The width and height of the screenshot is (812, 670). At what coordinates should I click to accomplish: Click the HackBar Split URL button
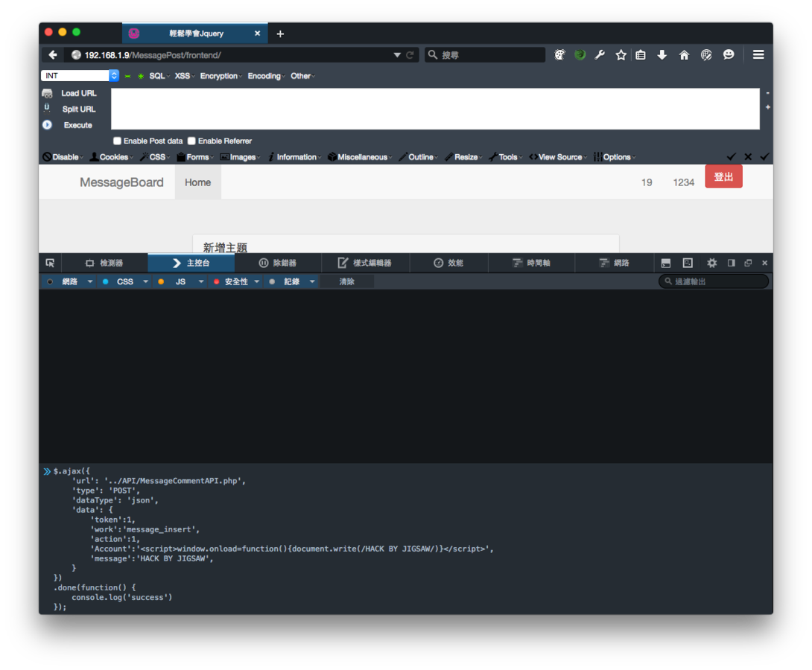[x=79, y=109]
